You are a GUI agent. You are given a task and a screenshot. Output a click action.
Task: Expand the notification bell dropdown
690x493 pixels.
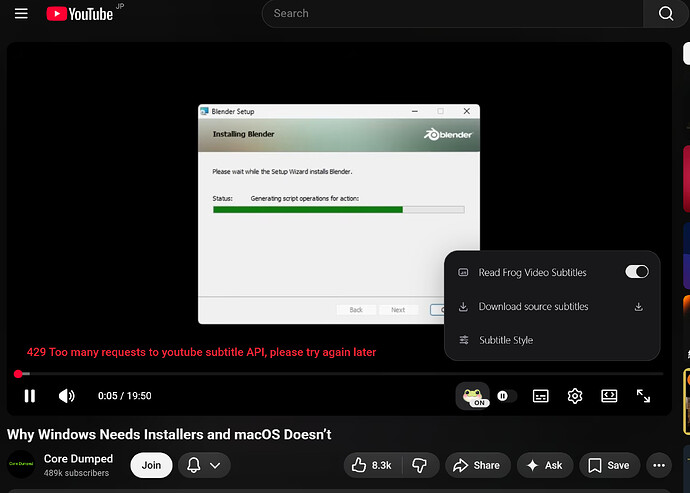[204, 465]
